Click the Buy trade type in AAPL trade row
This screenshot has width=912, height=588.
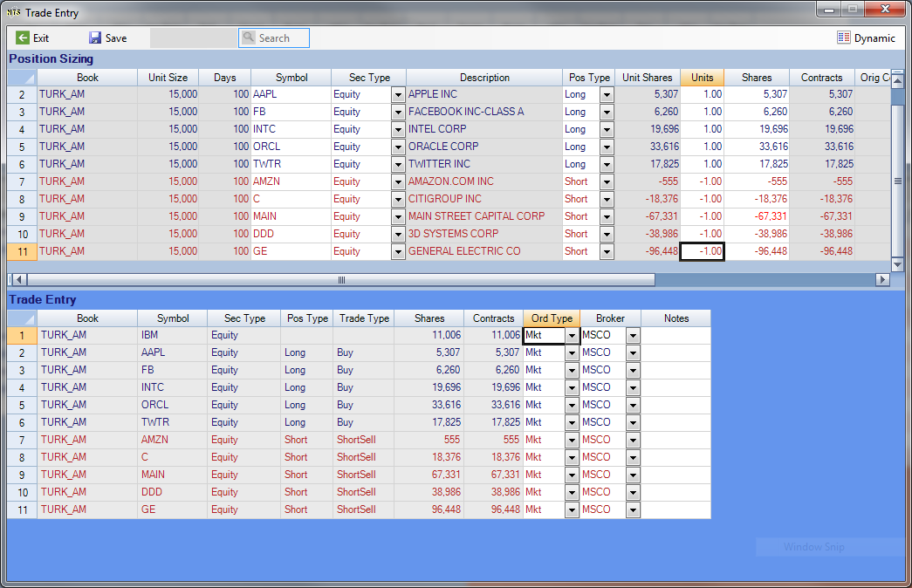pos(364,352)
